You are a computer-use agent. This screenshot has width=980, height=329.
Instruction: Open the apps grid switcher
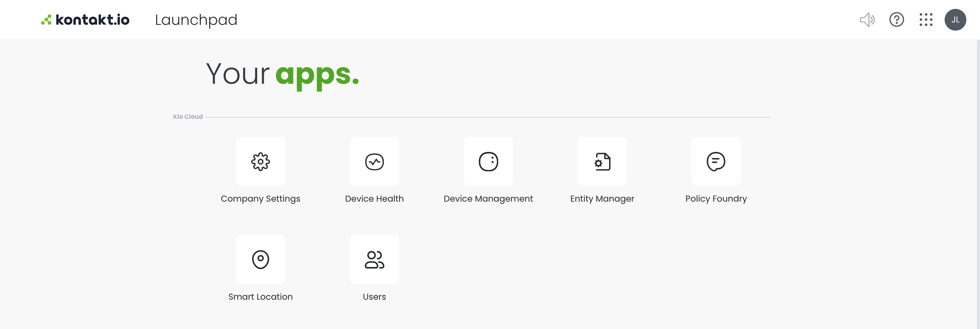[926, 20]
